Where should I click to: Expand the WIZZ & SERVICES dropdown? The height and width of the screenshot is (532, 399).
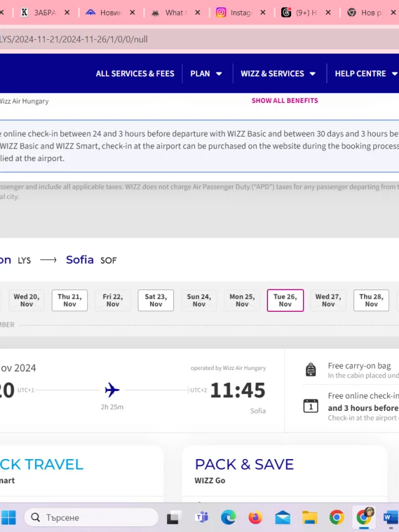pos(278,74)
